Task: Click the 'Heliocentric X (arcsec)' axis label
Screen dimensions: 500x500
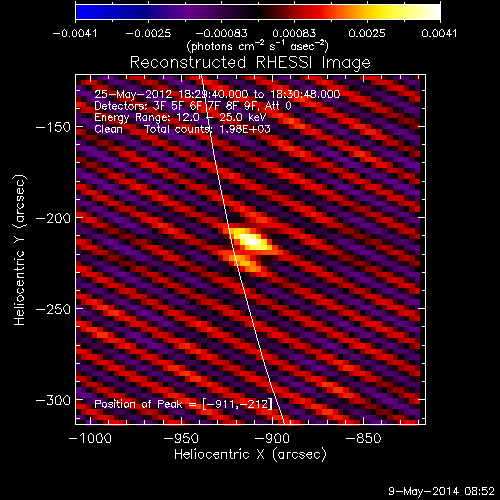Action: click(250, 454)
